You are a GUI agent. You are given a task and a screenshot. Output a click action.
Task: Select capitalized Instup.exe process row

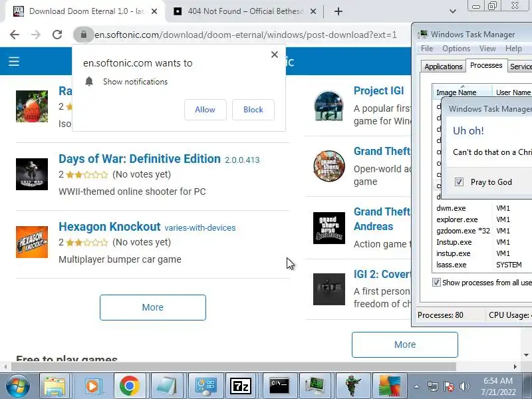[482, 242]
